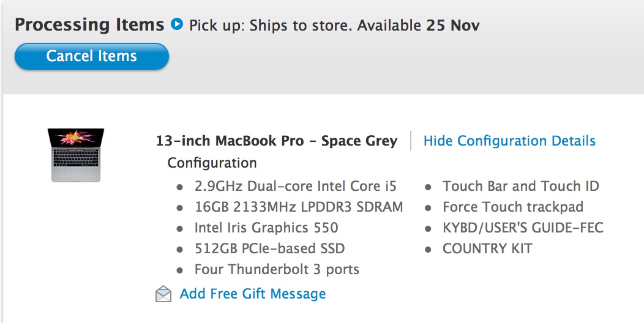This screenshot has width=644, height=323.
Task: Click the Intel Iris Graphics 550 line
Action: [266, 228]
